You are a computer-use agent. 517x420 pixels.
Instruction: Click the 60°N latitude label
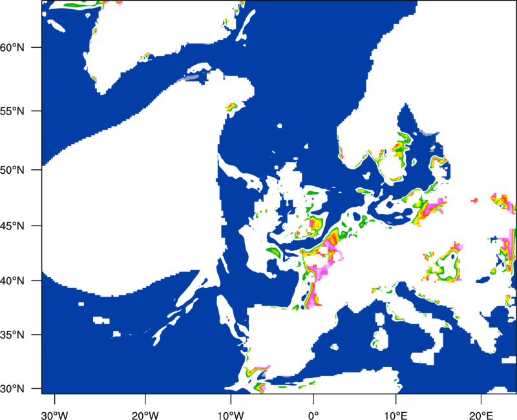[x=12, y=47]
